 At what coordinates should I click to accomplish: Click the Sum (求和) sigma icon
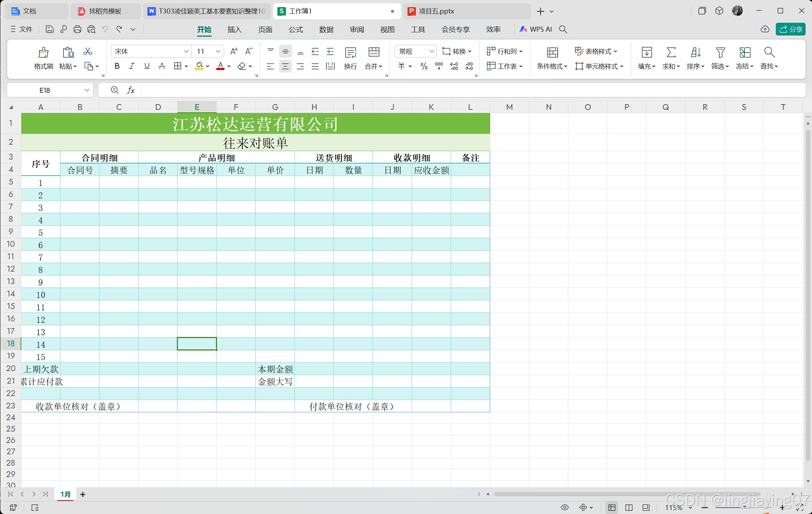point(671,53)
